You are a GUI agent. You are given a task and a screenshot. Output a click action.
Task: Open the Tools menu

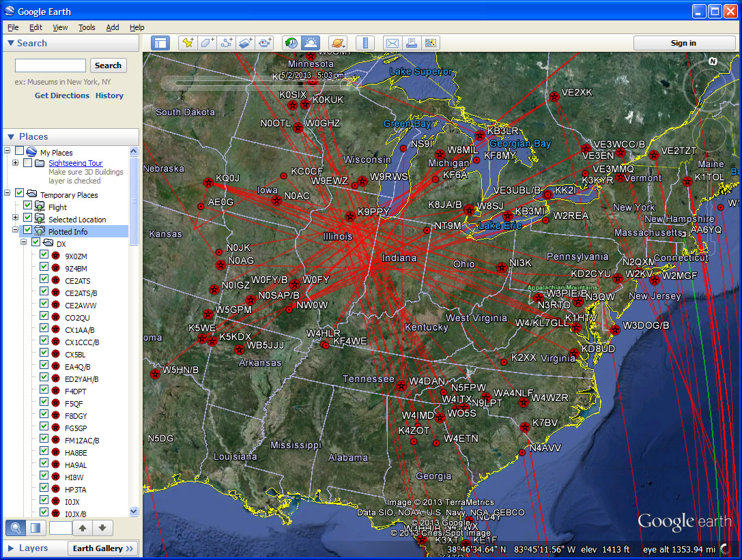point(87,27)
